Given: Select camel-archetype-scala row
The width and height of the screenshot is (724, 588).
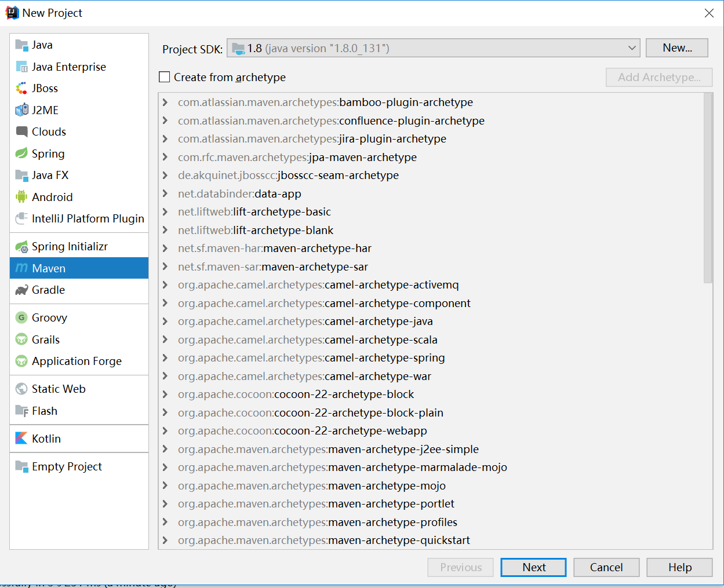Looking at the screenshot, I should pyautogui.click(x=430, y=339).
